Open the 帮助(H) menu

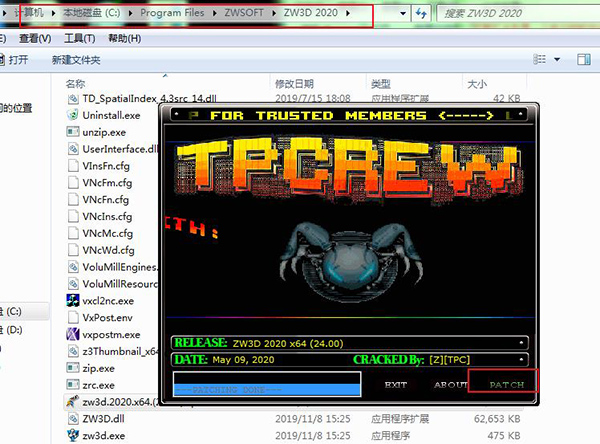(124, 38)
